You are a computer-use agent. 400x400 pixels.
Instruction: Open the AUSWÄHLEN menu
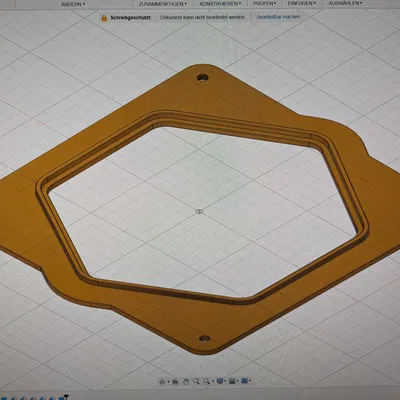(x=345, y=3)
